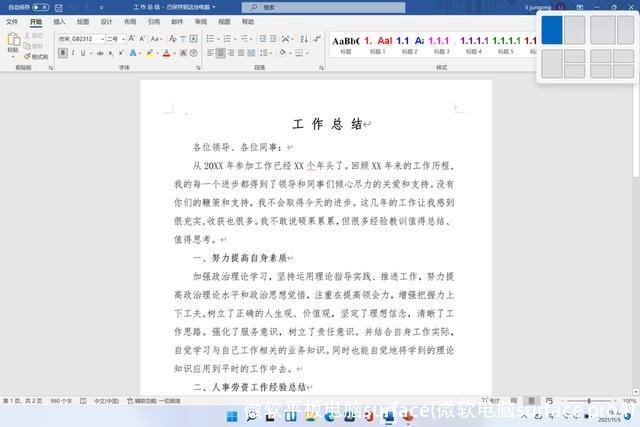
Task: Toggle Superscript formatting
Action: pos(121,53)
